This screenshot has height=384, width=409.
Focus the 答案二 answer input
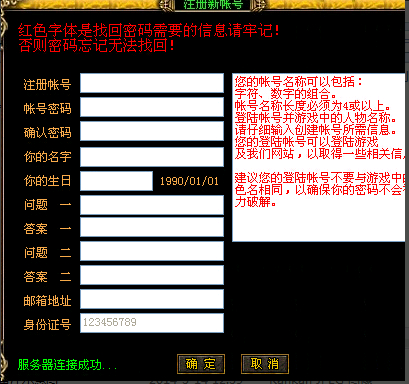[x=152, y=275]
